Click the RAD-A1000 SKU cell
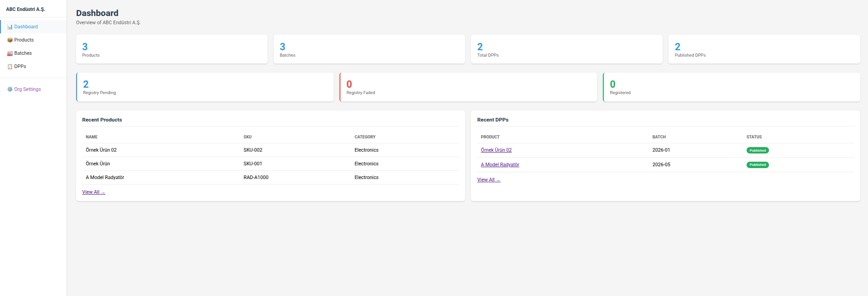Screen dimensions: 868x296 pos(256,177)
